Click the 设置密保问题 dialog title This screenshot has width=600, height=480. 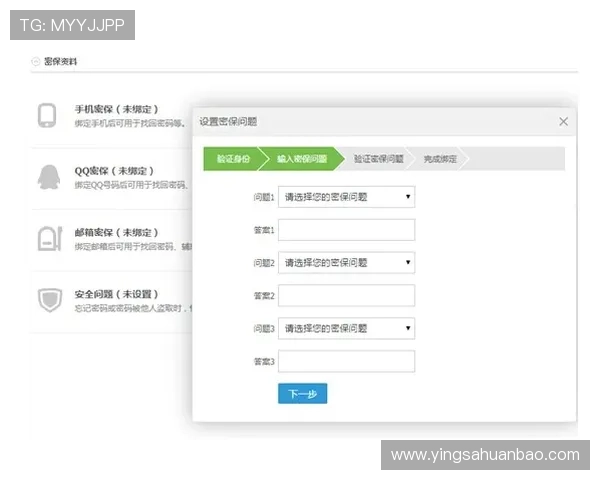click(x=228, y=122)
